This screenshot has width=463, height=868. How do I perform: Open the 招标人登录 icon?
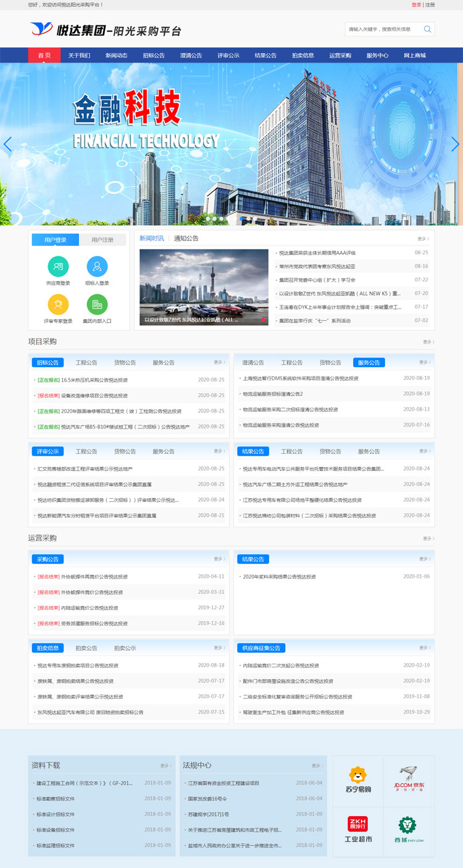click(97, 267)
